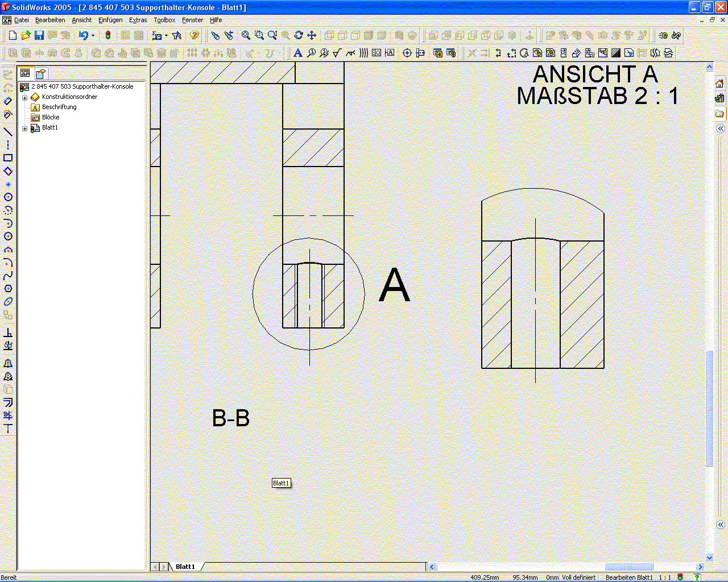
Task: Pick the Spline sketch tool
Action: [8, 276]
